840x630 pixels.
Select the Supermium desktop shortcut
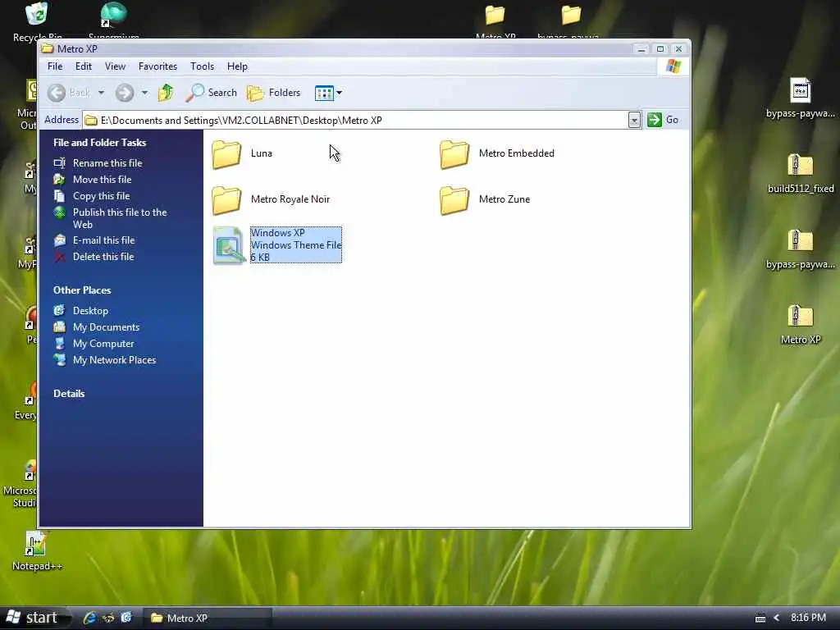(113, 20)
